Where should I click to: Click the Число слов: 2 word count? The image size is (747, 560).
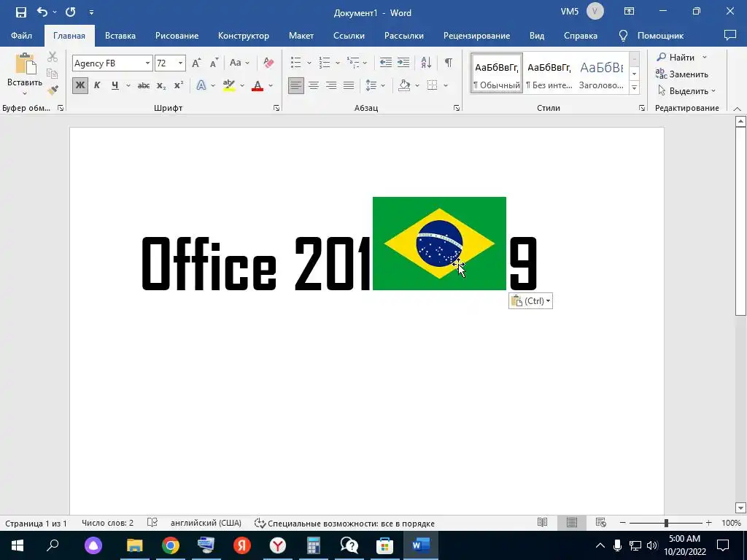pyautogui.click(x=108, y=523)
